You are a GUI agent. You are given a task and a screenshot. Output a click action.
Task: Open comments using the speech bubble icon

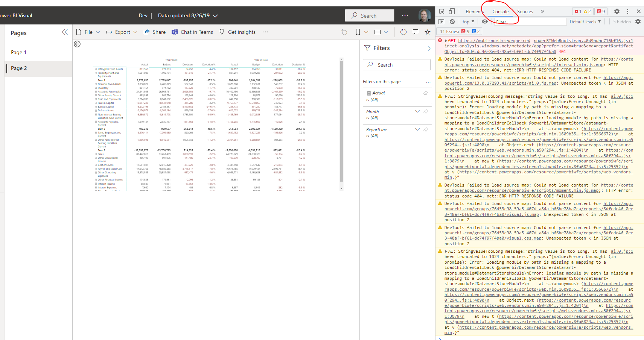416,32
